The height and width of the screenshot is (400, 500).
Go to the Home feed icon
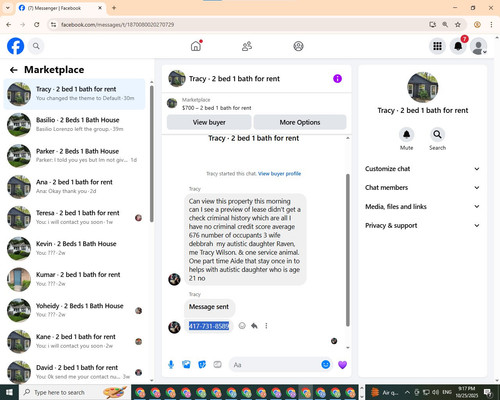(x=196, y=46)
